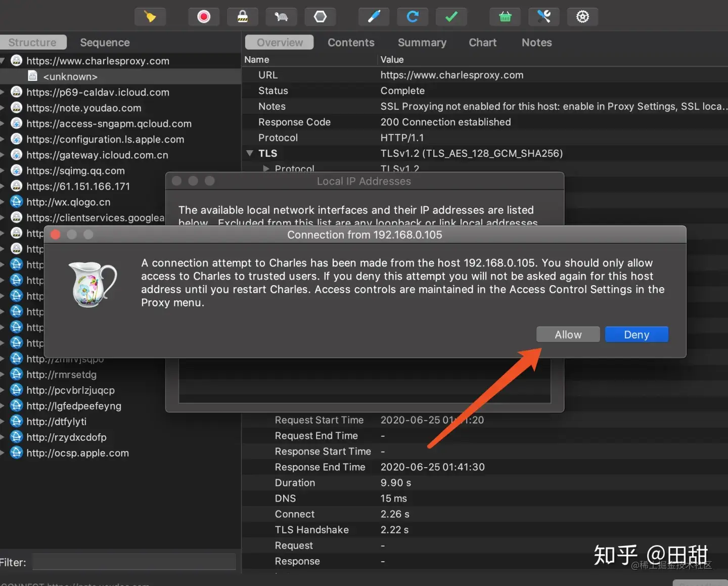Open the settings gear icon
The image size is (728, 586).
pos(582,17)
